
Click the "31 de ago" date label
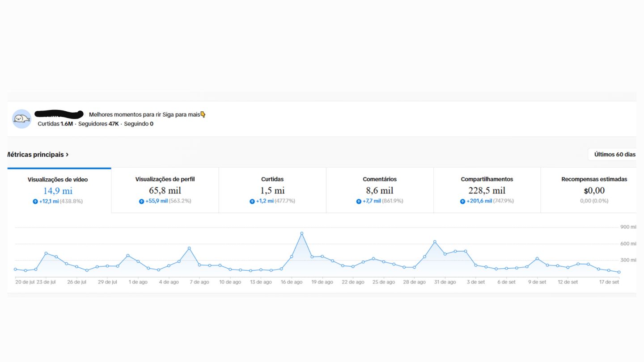445,282
